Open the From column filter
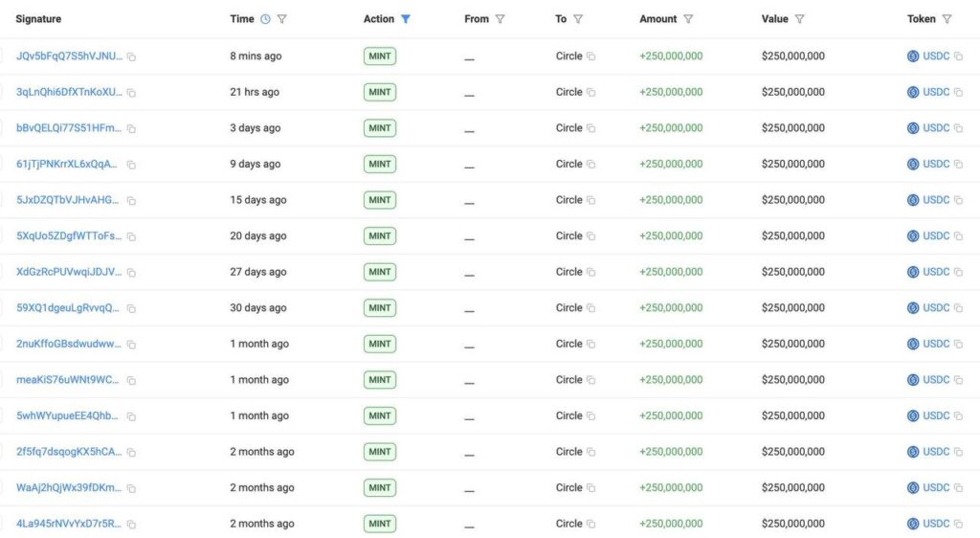The width and height of the screenshot is (980, 538). [501, 19]
